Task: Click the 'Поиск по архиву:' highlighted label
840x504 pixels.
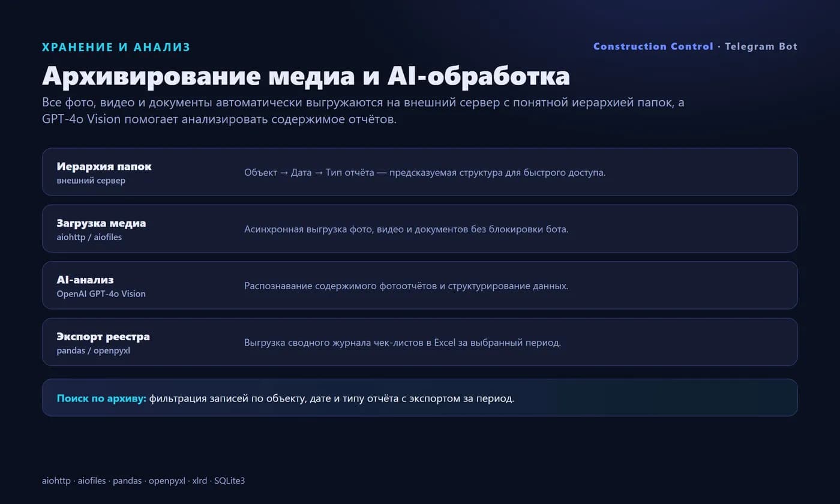Action: pyautogui.click(x=101, y=398)
